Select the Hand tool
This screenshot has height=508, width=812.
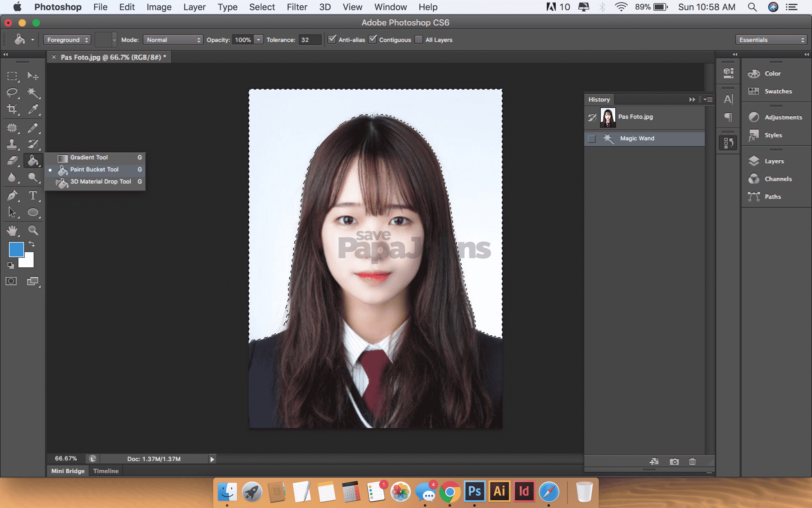tap(12, 231)
